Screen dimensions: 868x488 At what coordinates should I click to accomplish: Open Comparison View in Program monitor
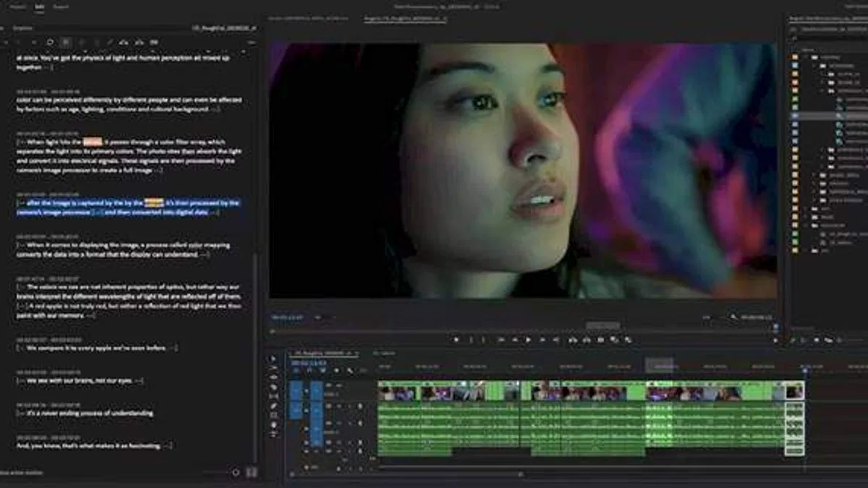pyautogui.click(x=615, y=340)
